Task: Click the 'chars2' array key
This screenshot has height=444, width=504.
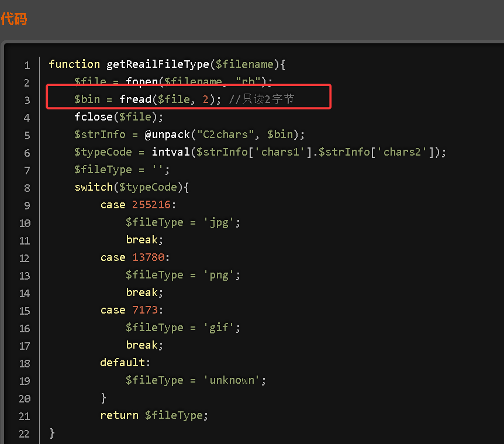Action: [402, 152]
